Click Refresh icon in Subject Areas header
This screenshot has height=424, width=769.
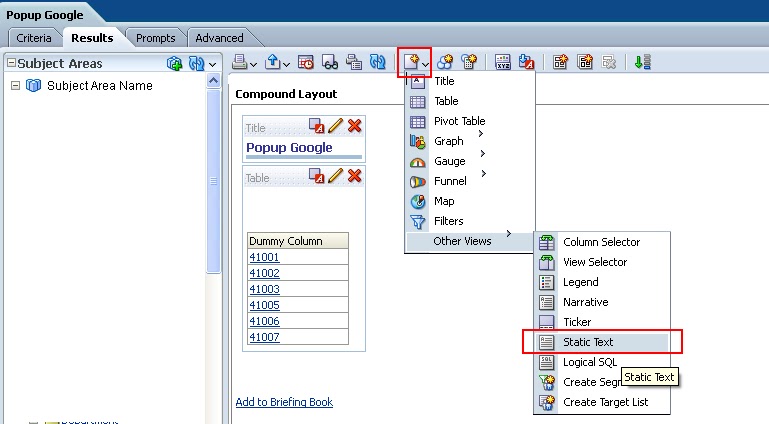pos(197,64)
